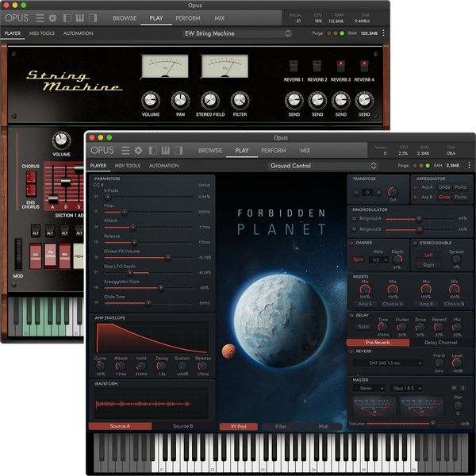
Task: Click the Master Volume slider
Action: 410,424
